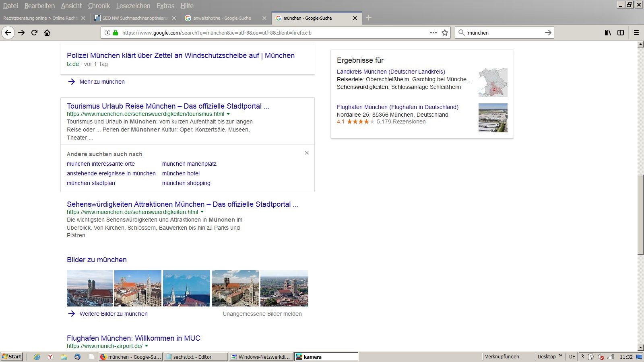Reload the current page

tap(34, 33)
